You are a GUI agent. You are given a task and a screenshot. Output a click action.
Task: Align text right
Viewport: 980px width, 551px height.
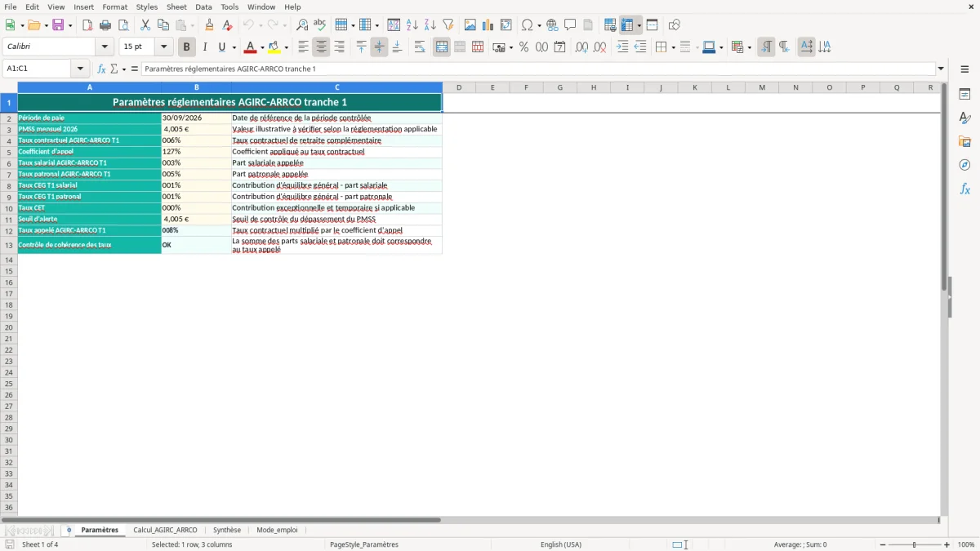tap(339, 47)
